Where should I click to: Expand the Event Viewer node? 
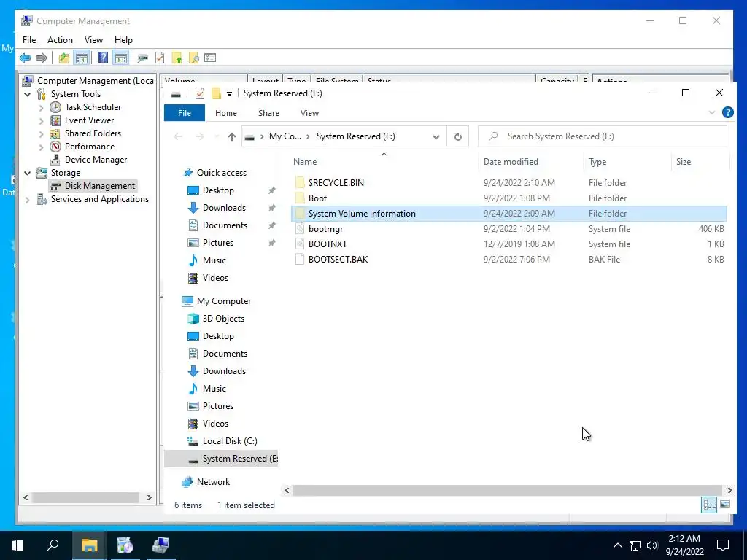[x=41, y=121]
